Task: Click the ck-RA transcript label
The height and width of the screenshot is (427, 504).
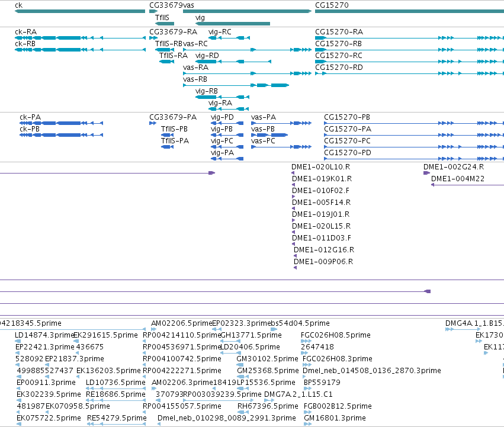Action: [x=25, y=32]
